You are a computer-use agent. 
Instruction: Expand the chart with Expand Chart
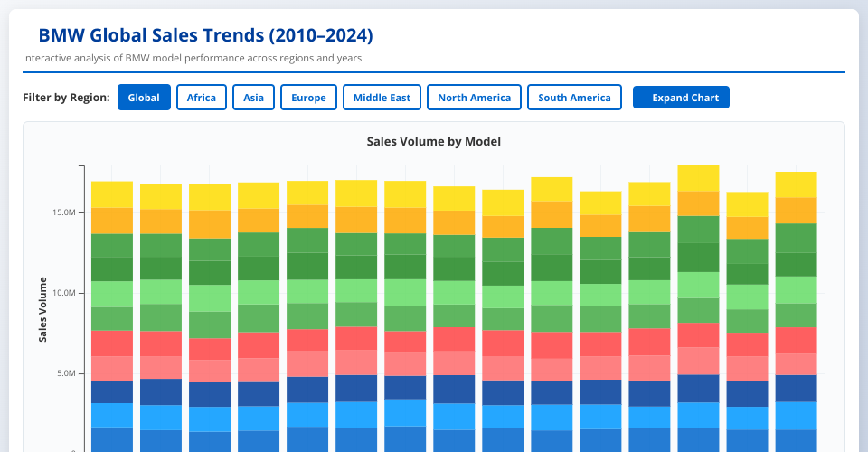pos(681,98)
